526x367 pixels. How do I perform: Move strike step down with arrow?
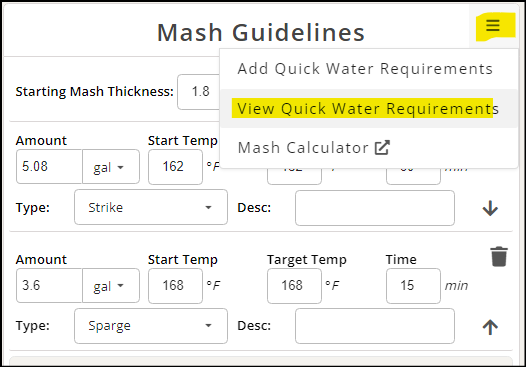[x=490, y=208]
